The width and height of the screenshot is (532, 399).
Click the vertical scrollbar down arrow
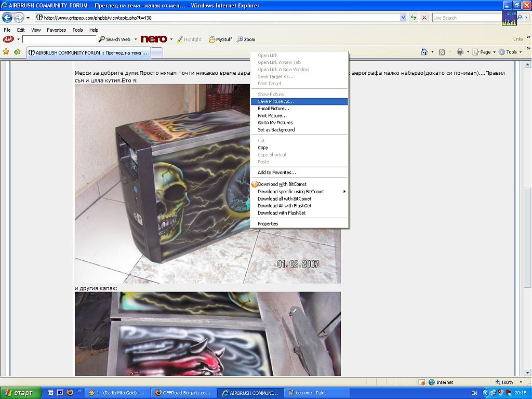click(x=527, y=373)
